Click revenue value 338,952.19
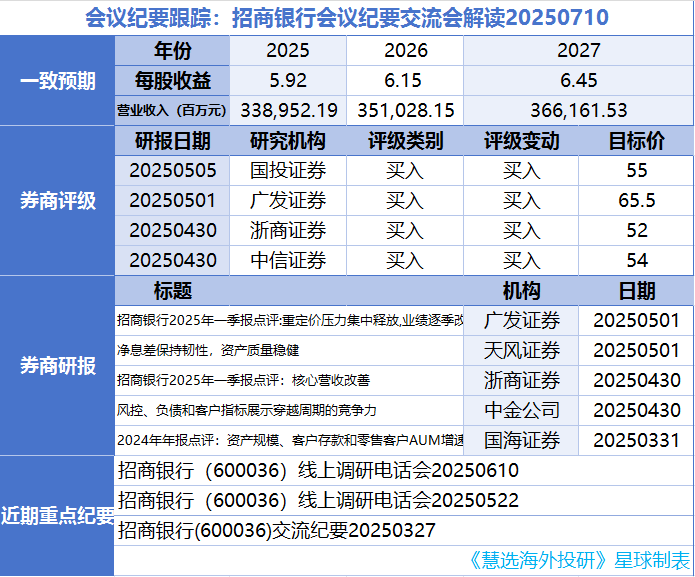695x577 pixels. click(288, 110)
